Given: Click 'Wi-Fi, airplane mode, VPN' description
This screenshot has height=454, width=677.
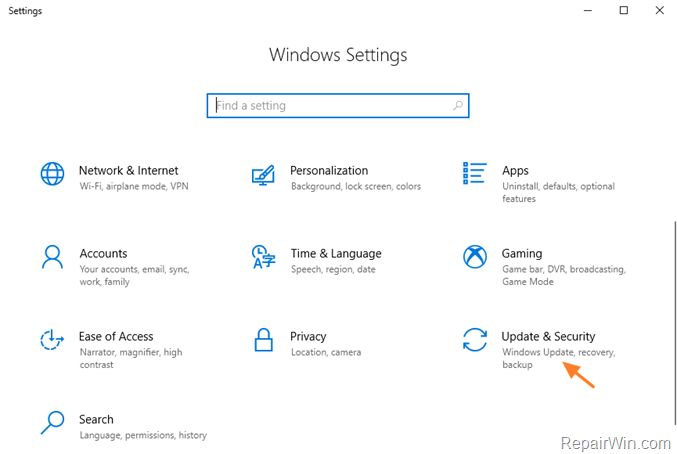Looking at the screenshot, I should tap(134, 186).
